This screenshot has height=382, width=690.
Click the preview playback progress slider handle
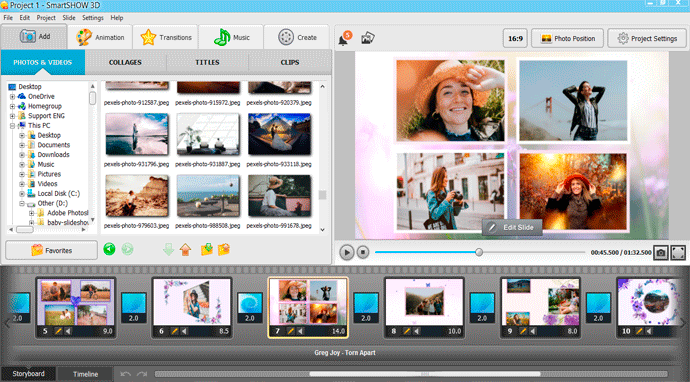[479, 252]
